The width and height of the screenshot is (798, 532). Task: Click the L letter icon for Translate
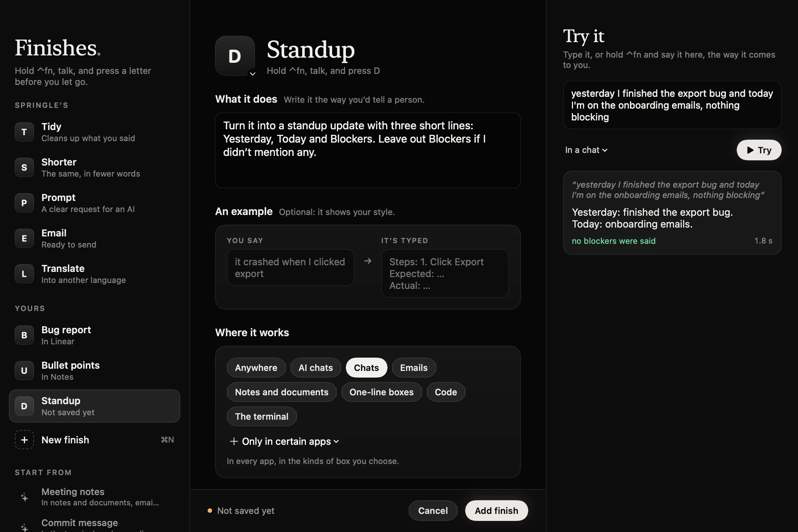(x=24, y=274)
